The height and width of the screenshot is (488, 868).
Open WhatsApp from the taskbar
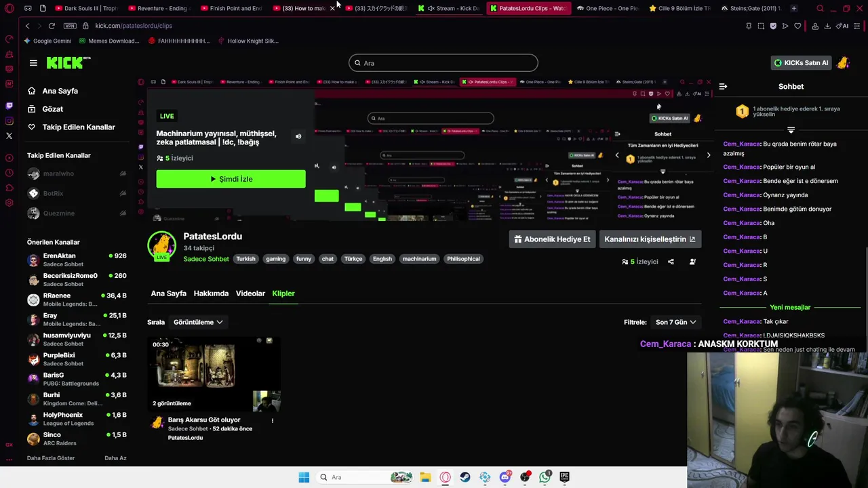pos(545,477)
